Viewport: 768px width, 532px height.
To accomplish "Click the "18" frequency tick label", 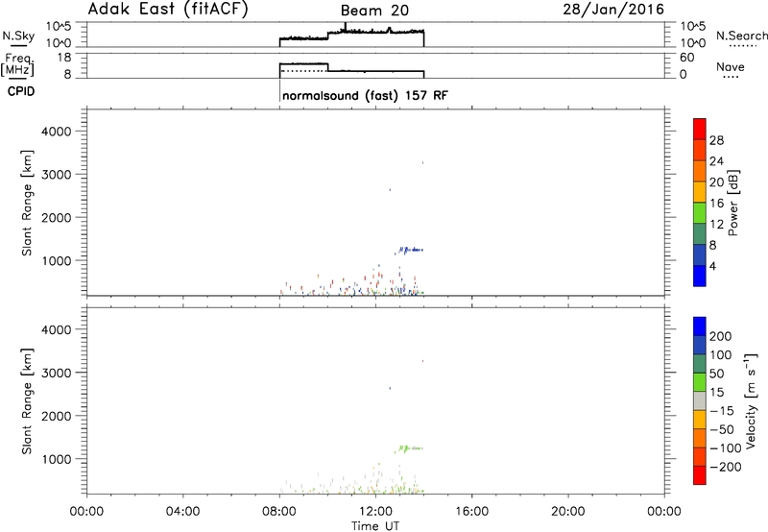I will click(64, 58).
